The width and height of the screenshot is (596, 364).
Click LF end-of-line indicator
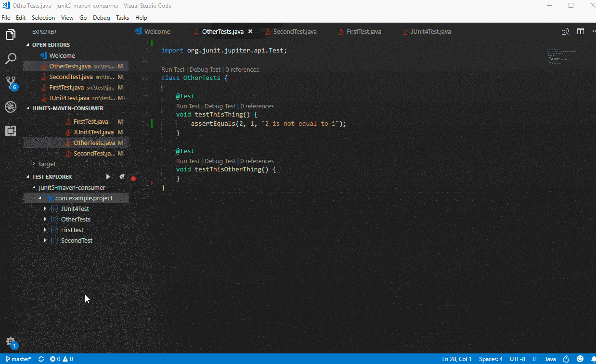[535, 359]
